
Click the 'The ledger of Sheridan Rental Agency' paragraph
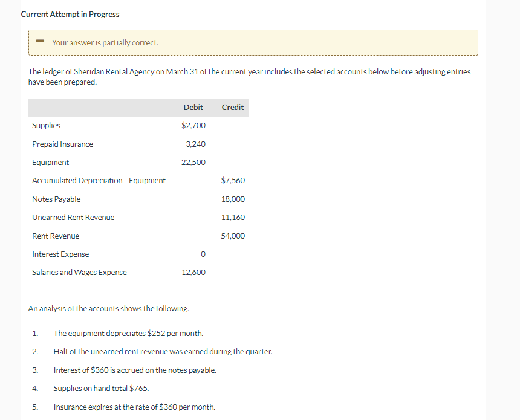pos(249,77)
